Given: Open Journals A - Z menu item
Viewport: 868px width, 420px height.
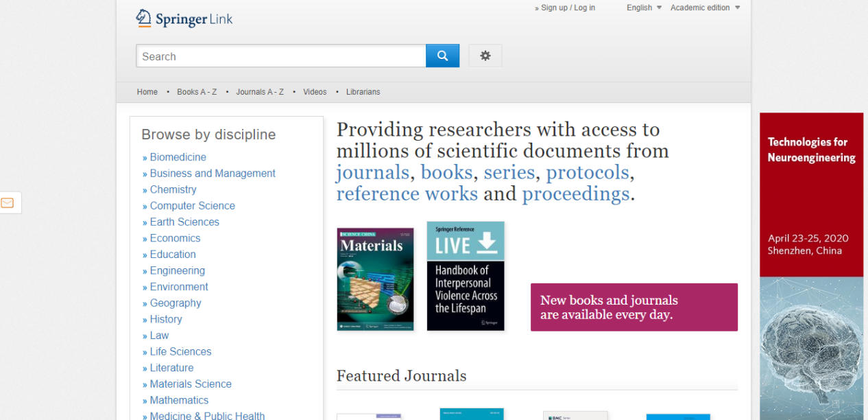Looking at the screenshot, I should click(x=260, y=92).
